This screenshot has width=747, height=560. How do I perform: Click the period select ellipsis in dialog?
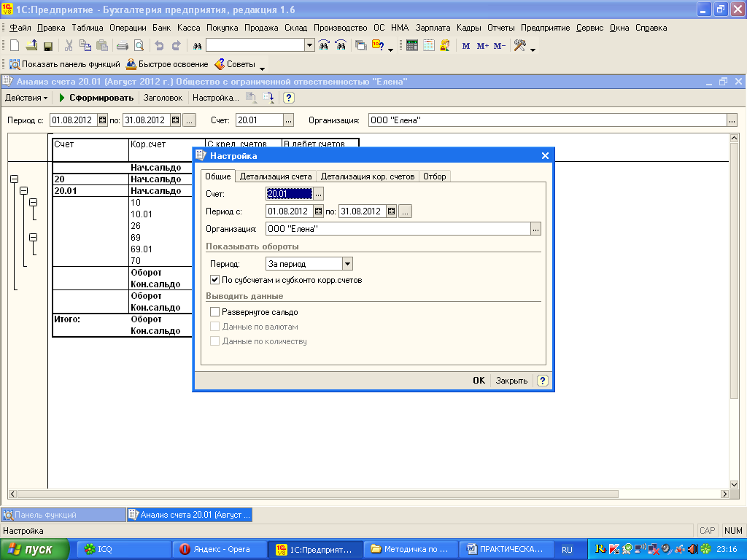coord(405,211)
